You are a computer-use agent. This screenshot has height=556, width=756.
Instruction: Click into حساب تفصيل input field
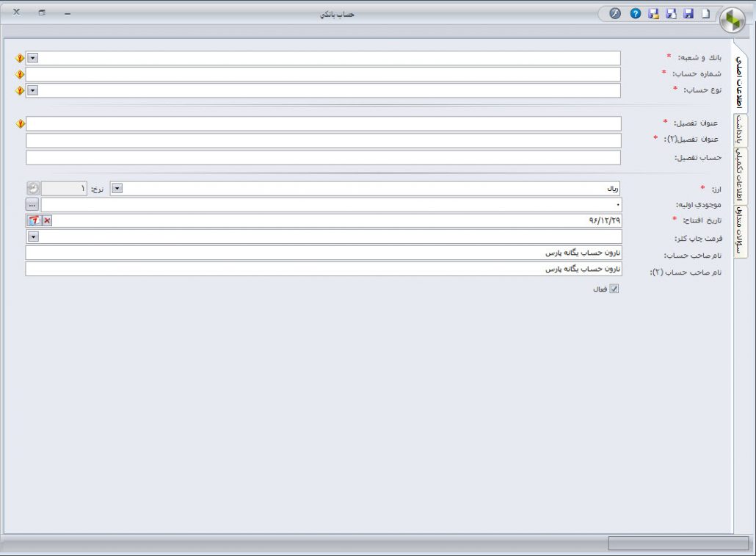(x=324, y=157)
